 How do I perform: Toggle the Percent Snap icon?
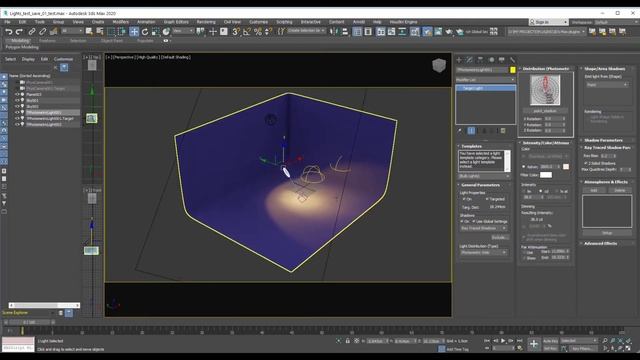point(258,31)
